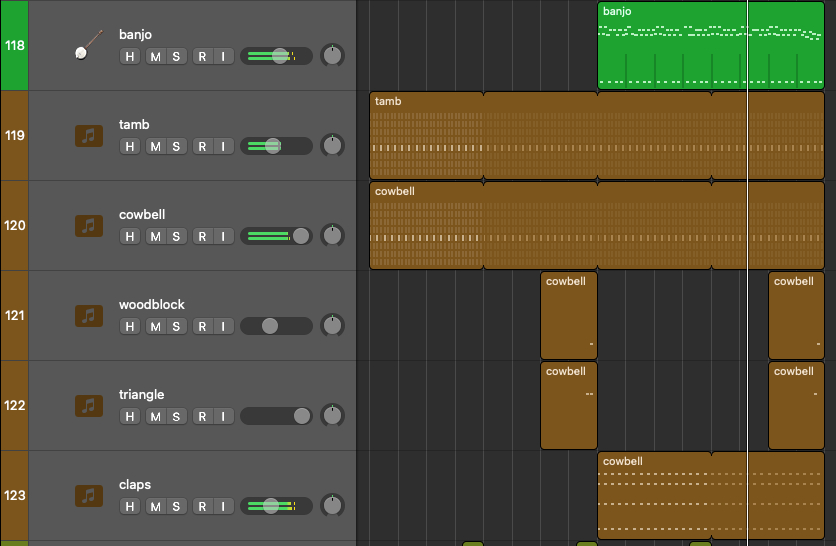Screen dimensions: 836x546
Task: Hide the woodblock track with H button
Action: (129, 326)
